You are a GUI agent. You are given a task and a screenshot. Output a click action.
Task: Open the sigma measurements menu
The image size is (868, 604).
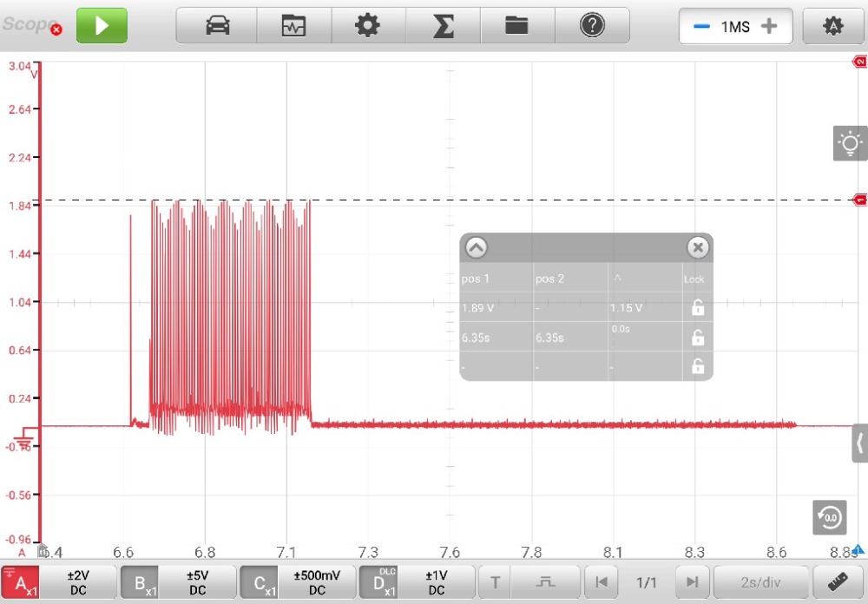(443, 26)
